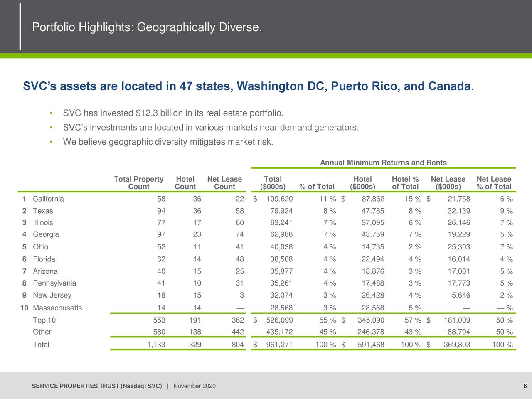
Task: Click the 'Hotel Count' column header
Action: (185, 183)
